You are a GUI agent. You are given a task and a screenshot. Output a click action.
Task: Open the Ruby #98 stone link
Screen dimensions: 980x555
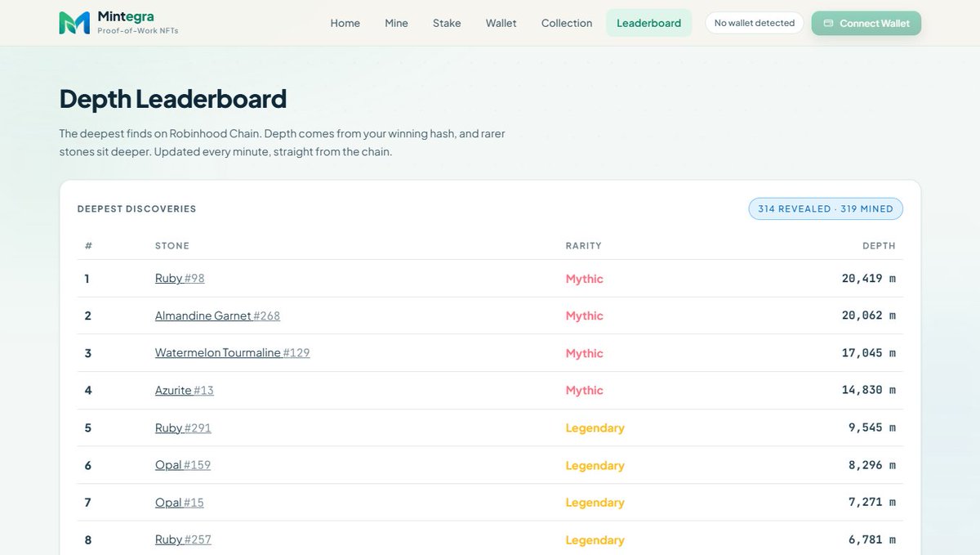[x=180, y=279]
